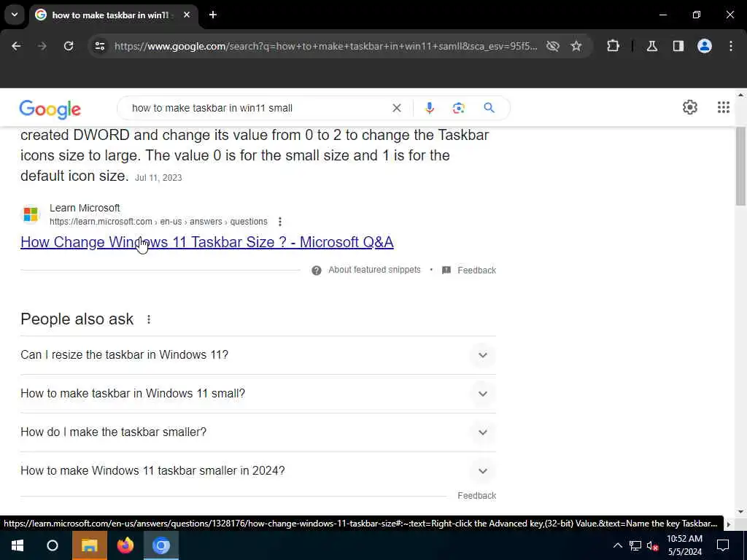Click the Learn Microsoft favicon

(31, 214)
